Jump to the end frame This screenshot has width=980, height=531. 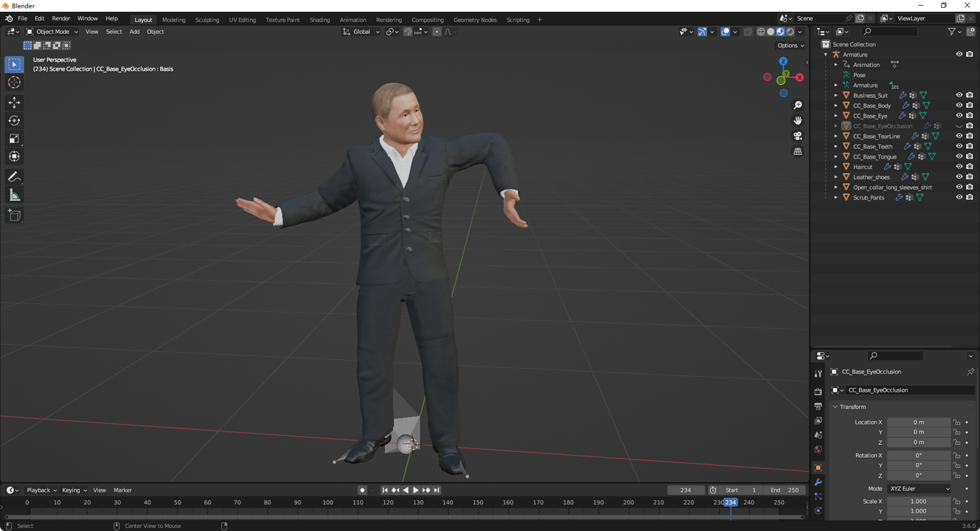click(437, 490)
